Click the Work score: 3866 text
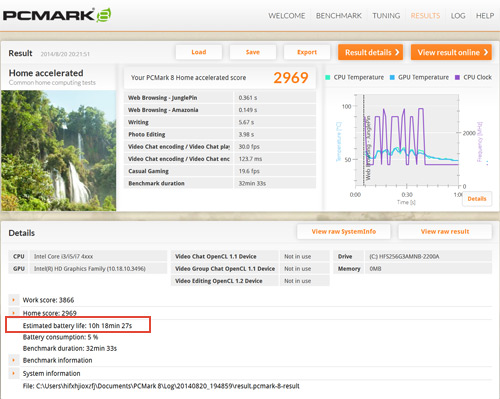This screenshot has width=500, height=399. (48, 300)
